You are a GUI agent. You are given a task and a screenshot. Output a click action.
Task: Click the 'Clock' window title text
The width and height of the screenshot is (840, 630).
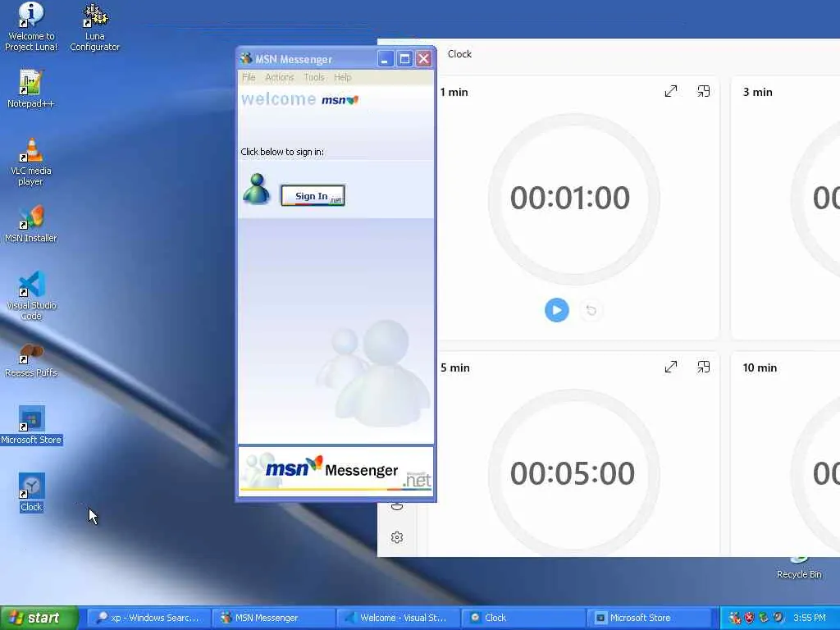[x=459, y=54]
